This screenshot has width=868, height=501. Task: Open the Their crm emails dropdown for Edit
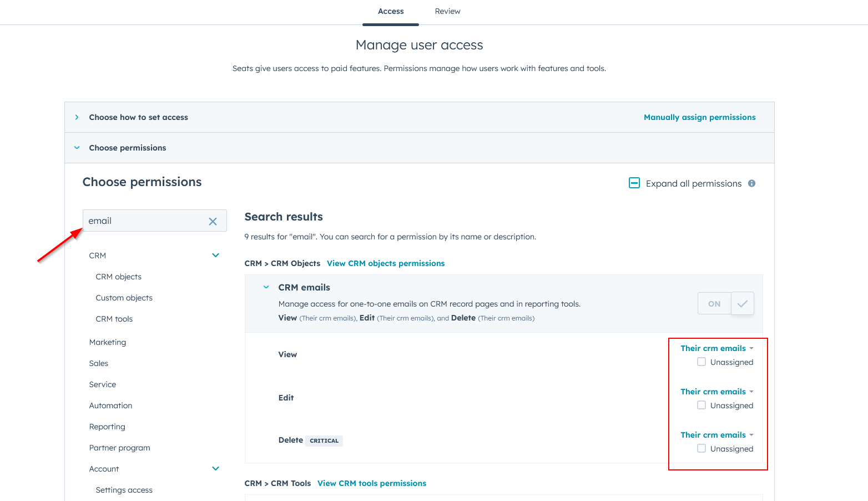click(717, 392)
